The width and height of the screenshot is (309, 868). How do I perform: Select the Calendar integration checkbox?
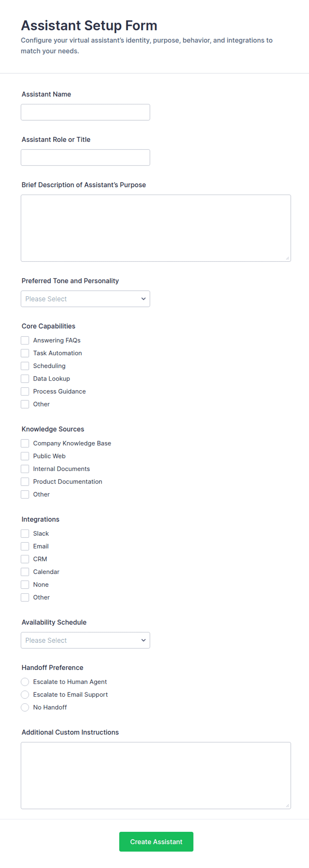25,572
